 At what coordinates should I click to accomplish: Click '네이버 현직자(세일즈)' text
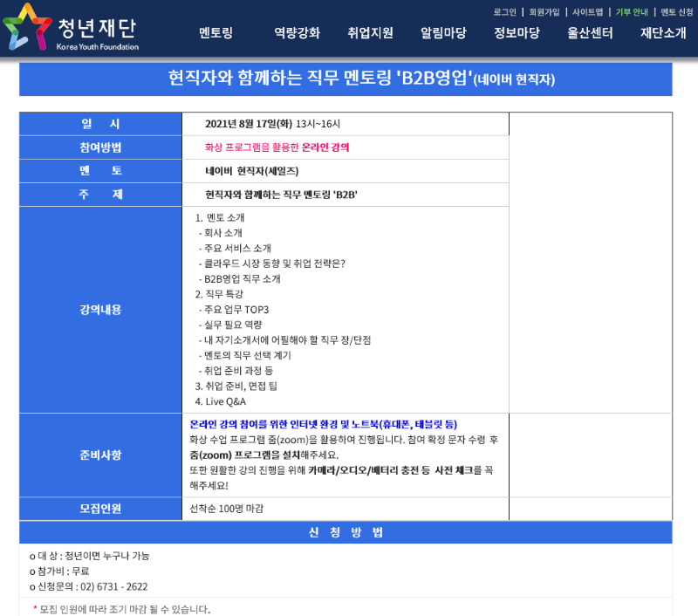[x=251, y=171]
